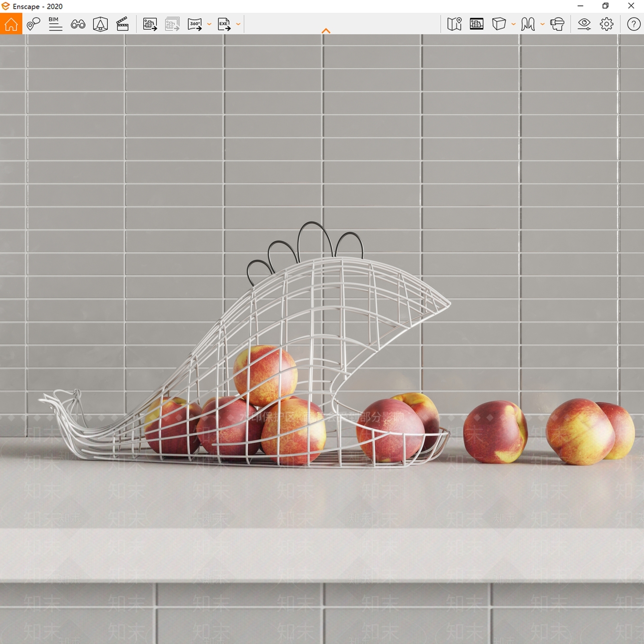Viewport: 644px width, 644px height.
Task: Select the rendering style cube icon
Action: tap(499, 24)
